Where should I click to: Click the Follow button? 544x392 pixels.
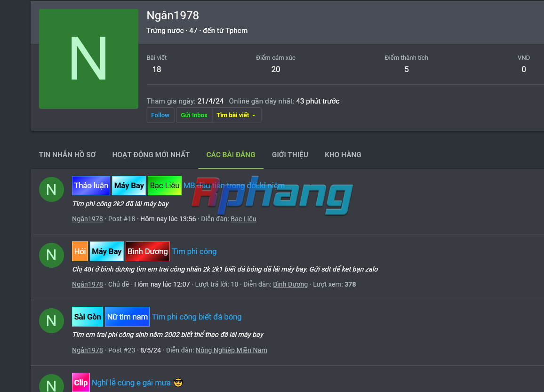160,115
